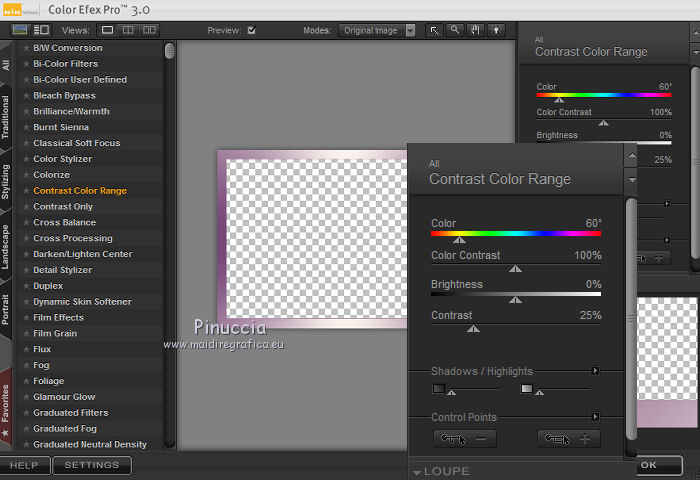Screen dimensions: 700x480
Task: Select the arrow pointer tool
Action: [435, 30]
